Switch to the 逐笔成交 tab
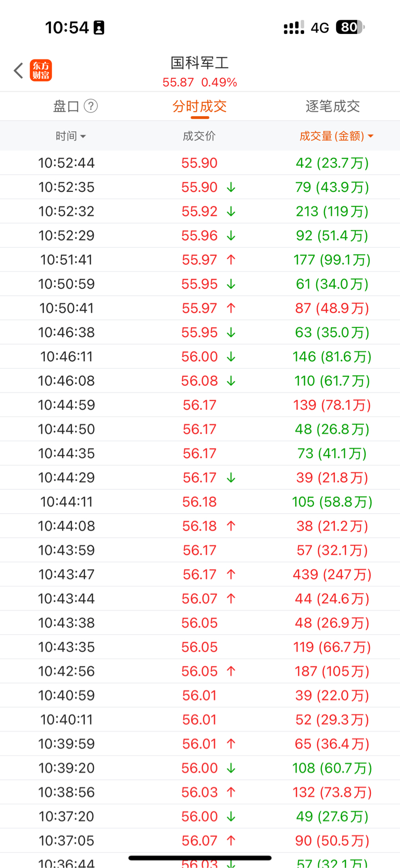Image resolution: width=400 pixels, height=868 pixels. pyautogui.click(x=333, y=106)
